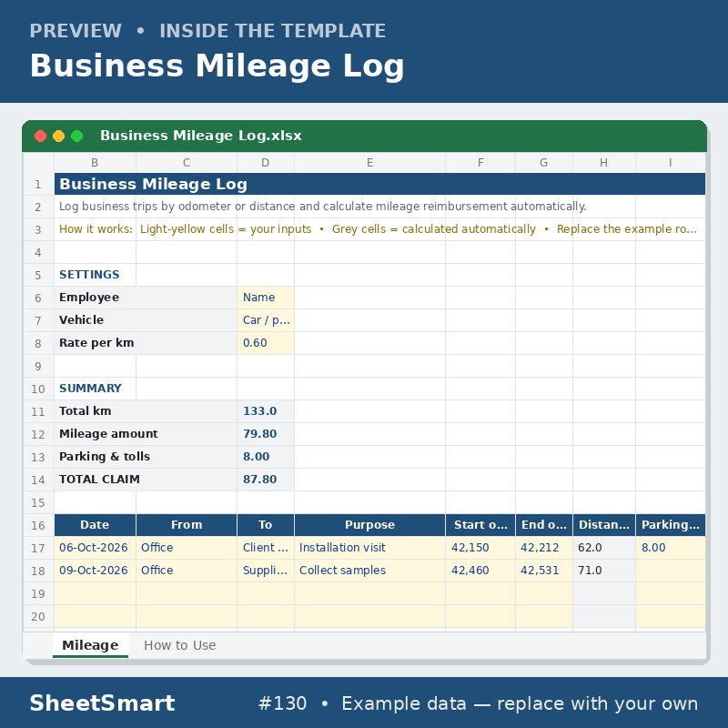Select row 14 header

[38, 480]
